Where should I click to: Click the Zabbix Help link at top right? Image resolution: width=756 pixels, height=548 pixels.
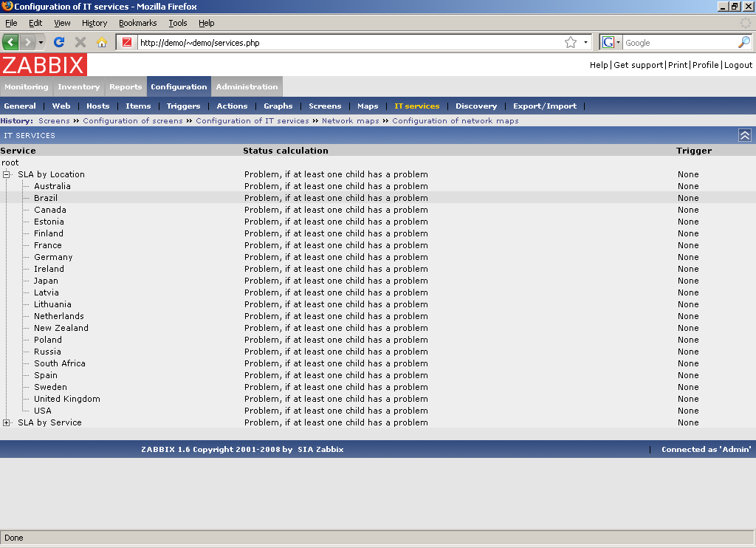[599, 65]
